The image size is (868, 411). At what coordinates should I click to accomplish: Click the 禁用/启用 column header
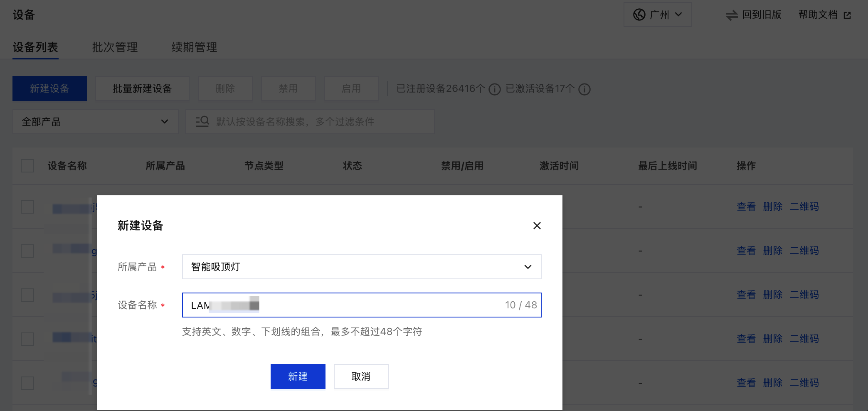coord(462,166)
